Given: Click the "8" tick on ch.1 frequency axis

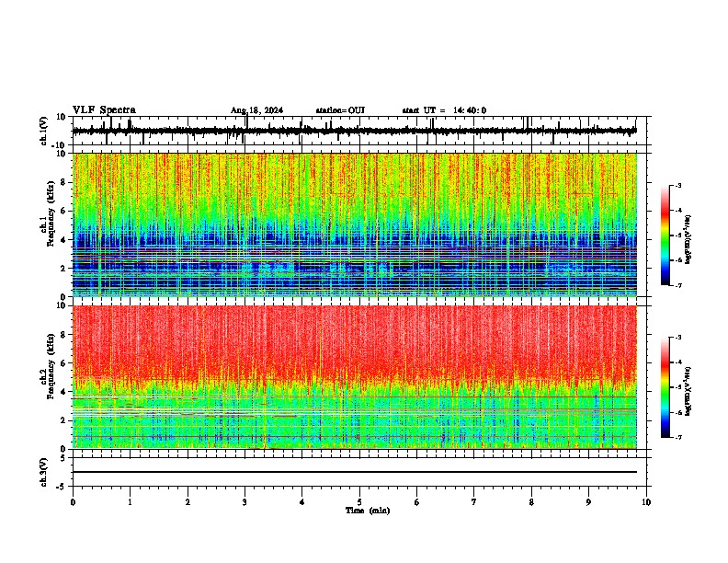Looking at the screenshot, I should click(x=64, y=182).
